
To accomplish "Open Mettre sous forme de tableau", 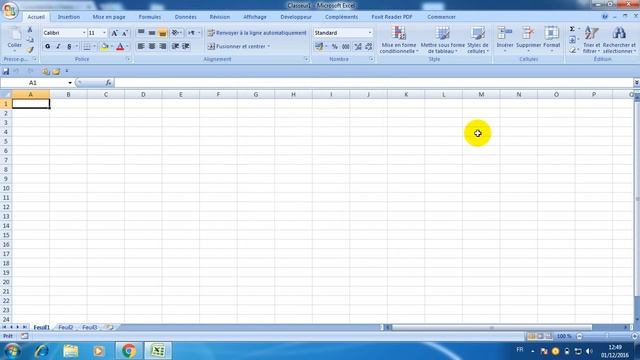I will coord(442,40).
